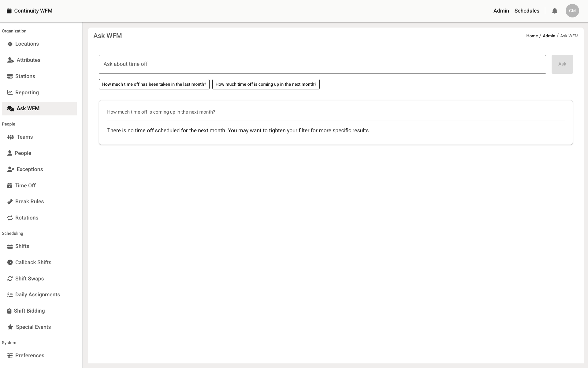Click the Stations sidebar icon

coord(10,77)
